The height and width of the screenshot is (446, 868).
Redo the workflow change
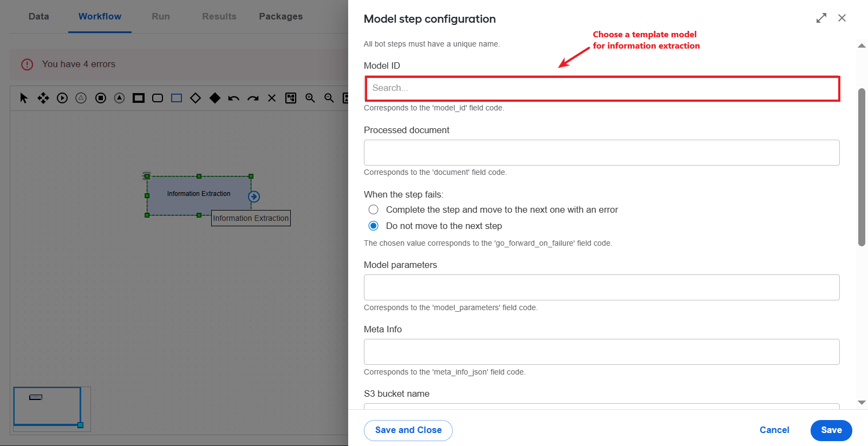(253, 98)
